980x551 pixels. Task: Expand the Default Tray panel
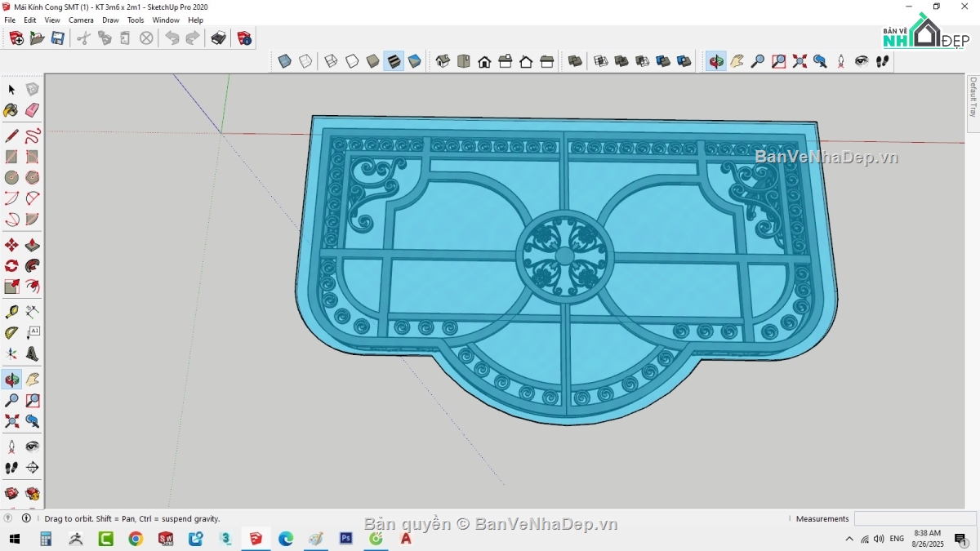pos(973,97)
